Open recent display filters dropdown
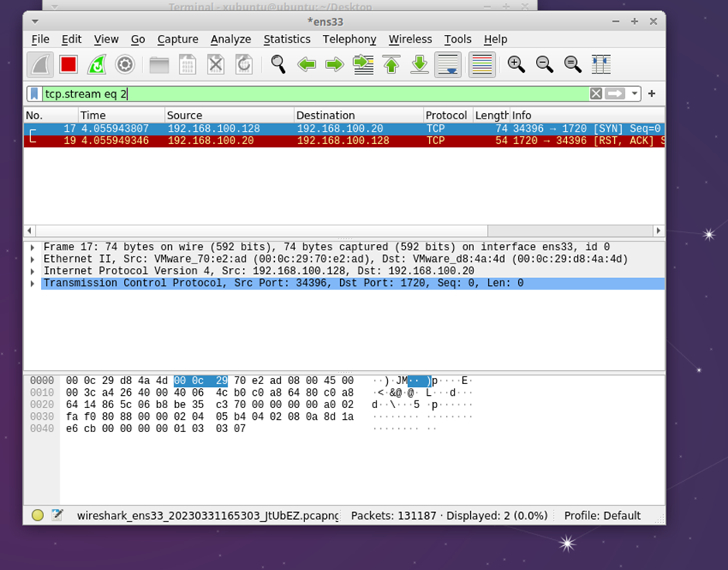 634,94
